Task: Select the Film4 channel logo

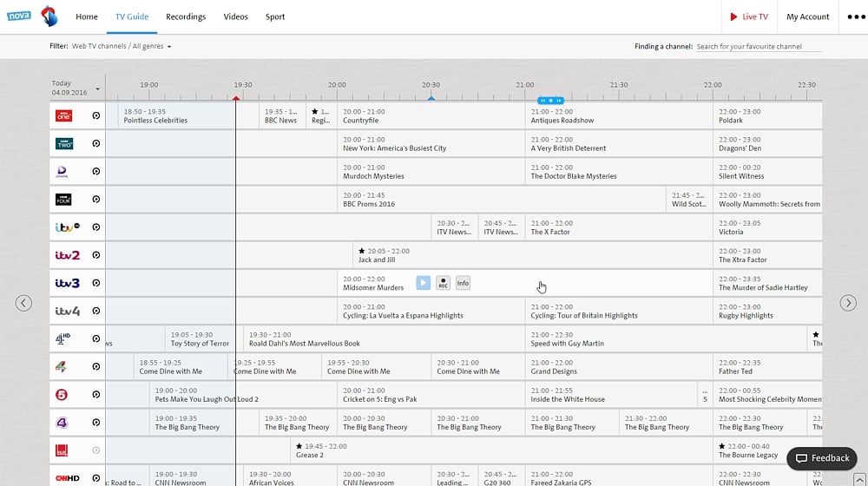Action: [62, 450]
